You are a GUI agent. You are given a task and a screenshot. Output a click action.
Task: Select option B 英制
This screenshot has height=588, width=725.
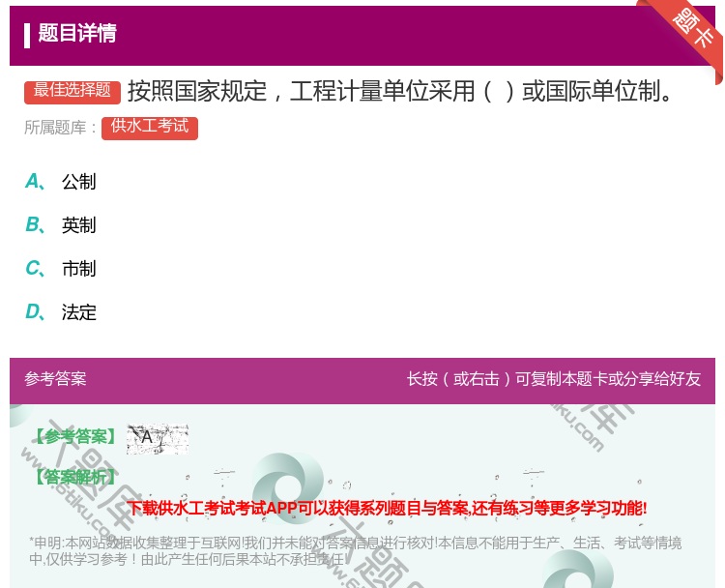click(x=61, y=224)
